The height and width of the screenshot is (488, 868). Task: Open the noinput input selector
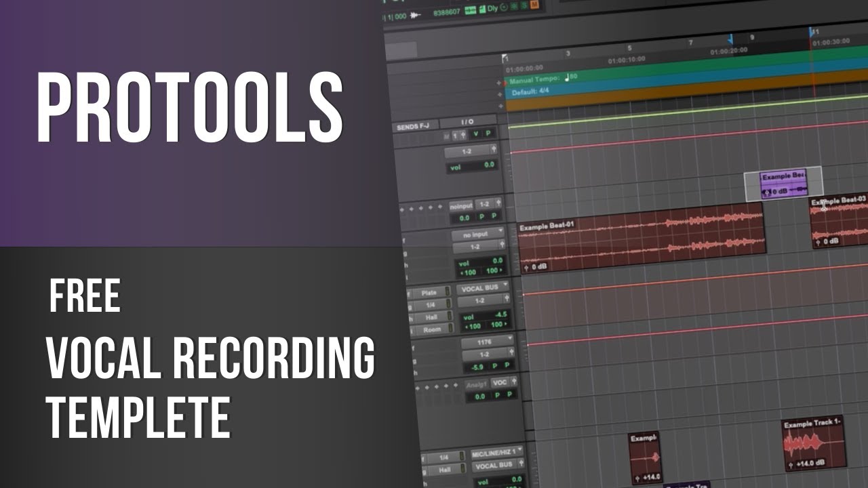pyautogui.click(x=461, y=205)
